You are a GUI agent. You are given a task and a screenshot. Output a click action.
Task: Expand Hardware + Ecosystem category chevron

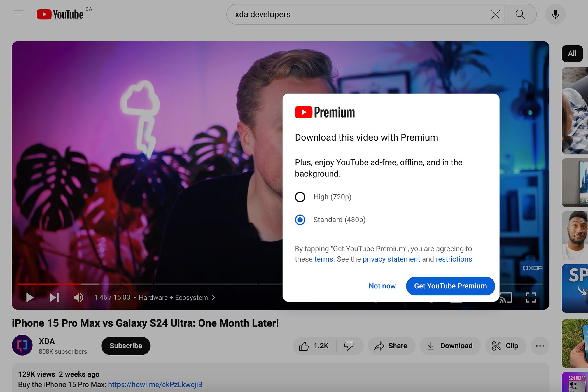[214, 297]
